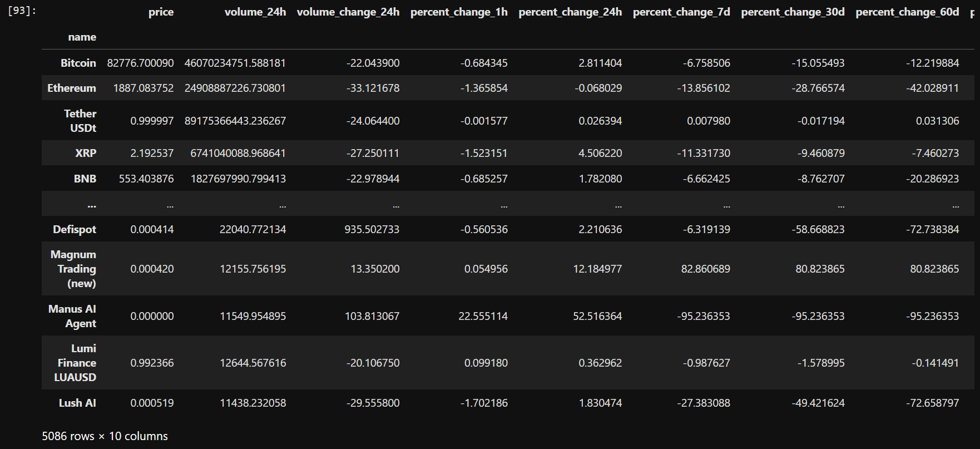Click Bitcoin price 82776.700090
The image size is (980, 449).
click(x=140, y=63)
